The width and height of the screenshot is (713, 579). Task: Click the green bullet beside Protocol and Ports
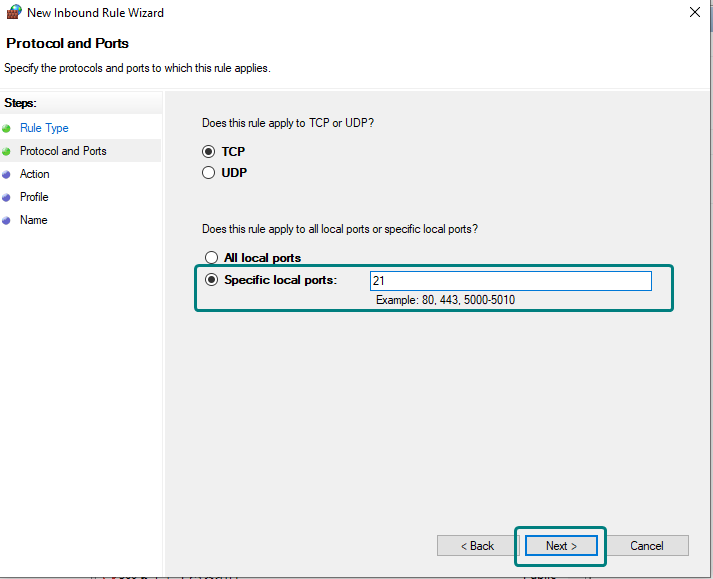click(x=7, y=152)
